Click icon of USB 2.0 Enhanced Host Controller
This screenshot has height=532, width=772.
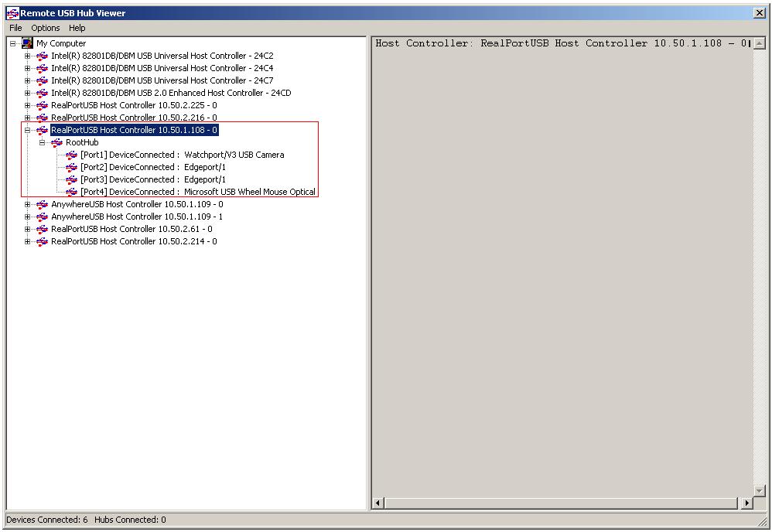point(42,93)
